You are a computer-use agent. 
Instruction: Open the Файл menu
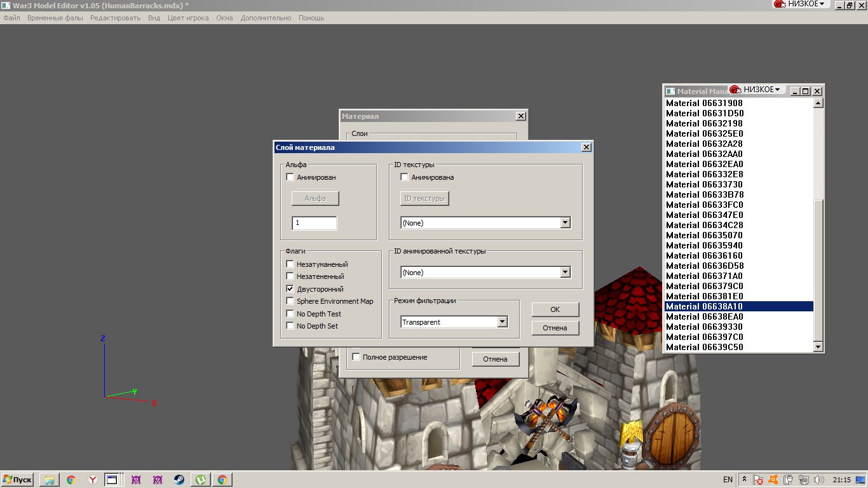pyautogui.click(x=12, y=18)
